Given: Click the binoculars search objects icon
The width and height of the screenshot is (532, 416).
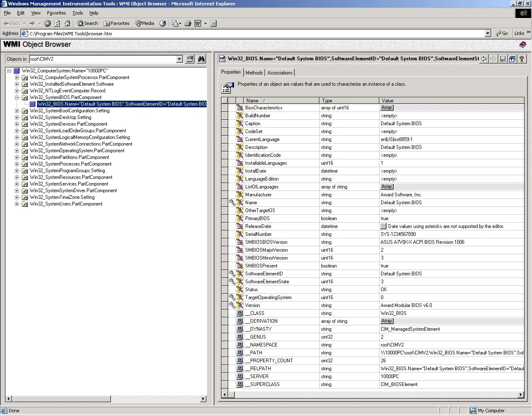Looking at the screenshot, I should (x=202, y=59).
